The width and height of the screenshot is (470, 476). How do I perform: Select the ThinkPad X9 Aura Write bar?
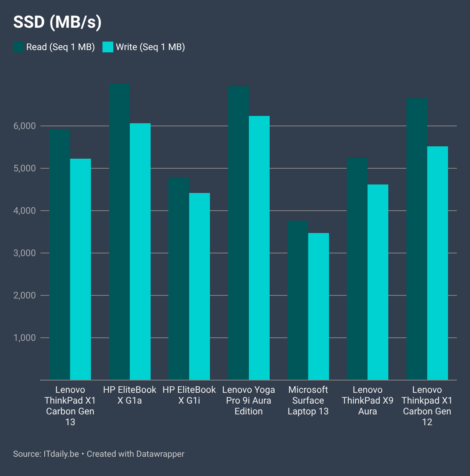pyautogui.click(x=378, y=282)
